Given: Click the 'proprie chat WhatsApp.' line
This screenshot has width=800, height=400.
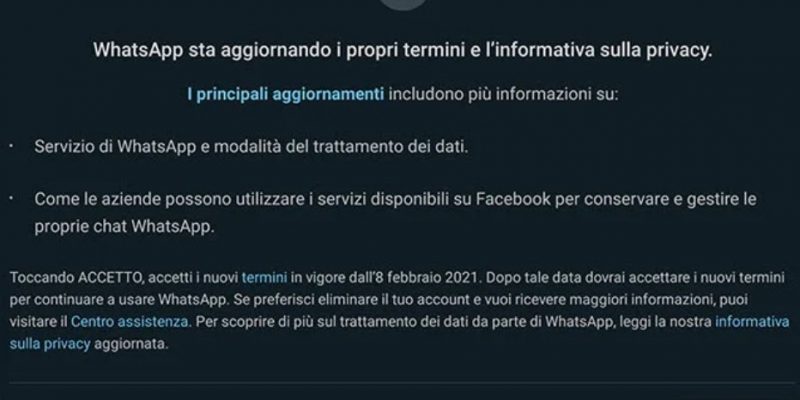Looking at the screenshot, I should (x=123, y=227).
